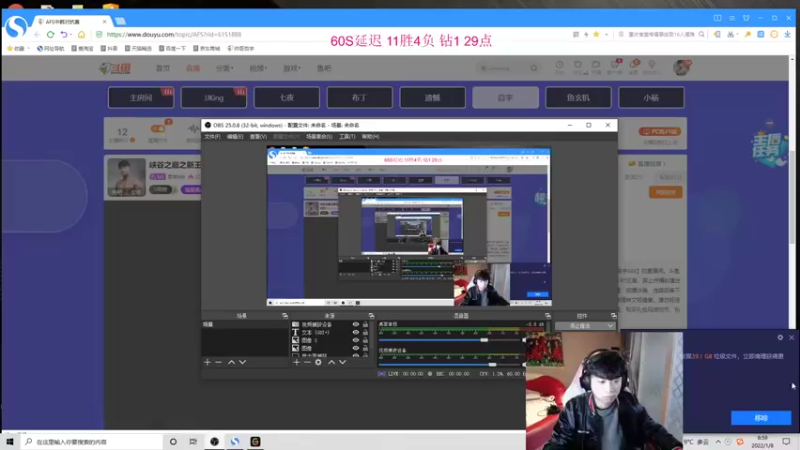The image size is (800, 450).
Task: Refresh the Douyu page
Action: [50, 35]
